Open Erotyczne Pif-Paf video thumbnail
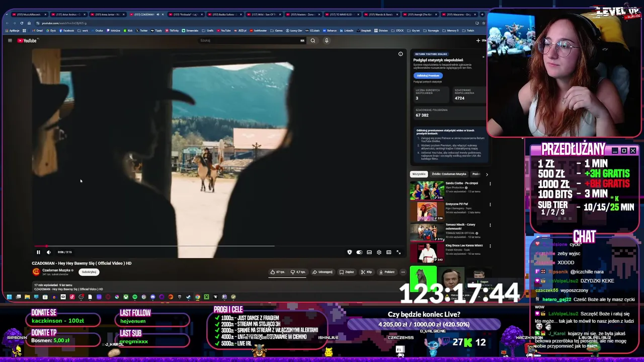Image resolution: width=644 pixels, height=362 pixels. (427, 212)
